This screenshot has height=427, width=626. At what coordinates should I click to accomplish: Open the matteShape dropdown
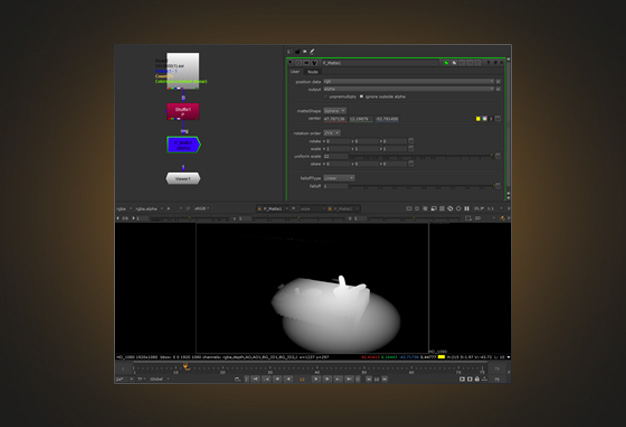click(334, 110)
